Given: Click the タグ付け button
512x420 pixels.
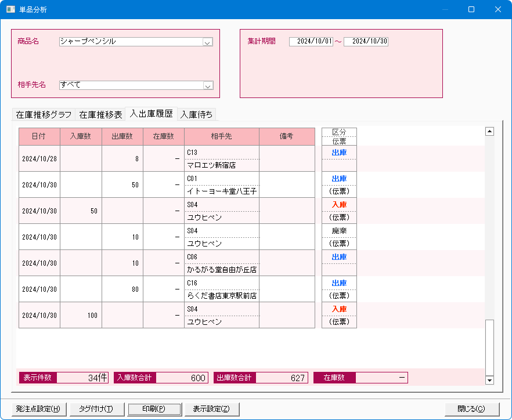Looking at the screenshot, I should pos(96,408).
